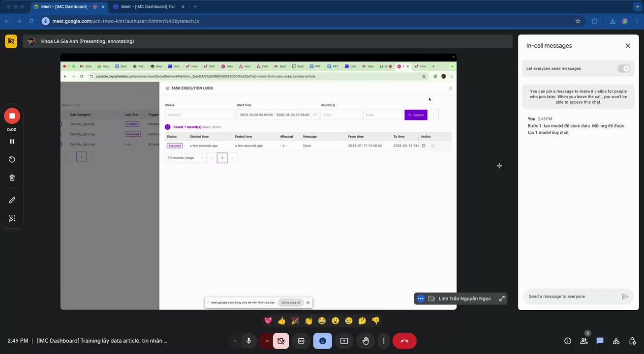Expand Linh Trần Nguyễn Ngọc self-view tile
This screenshot has height=354, width=644.
pos(502,298)
